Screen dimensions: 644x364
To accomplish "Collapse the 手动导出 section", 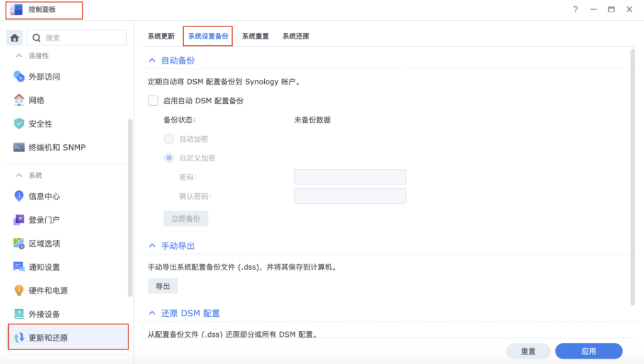I will 152,246.
